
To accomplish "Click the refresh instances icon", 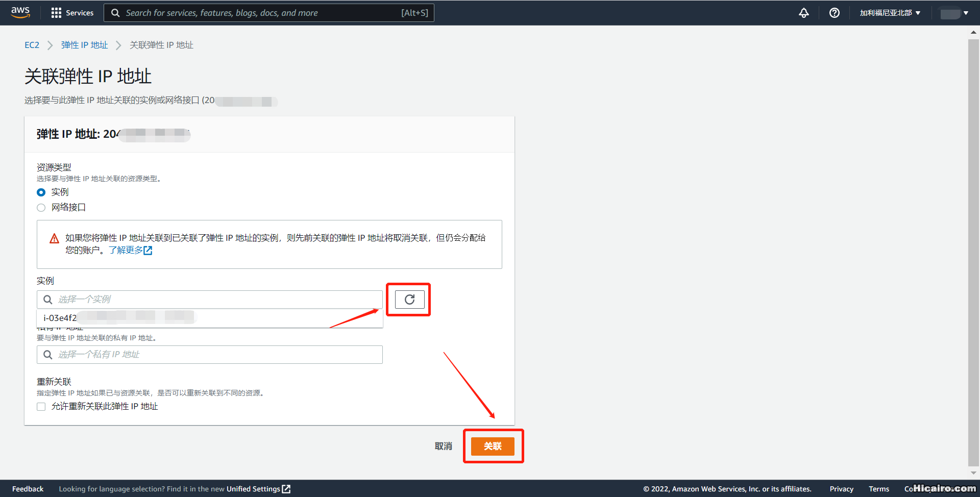I will tap(408, 300).
